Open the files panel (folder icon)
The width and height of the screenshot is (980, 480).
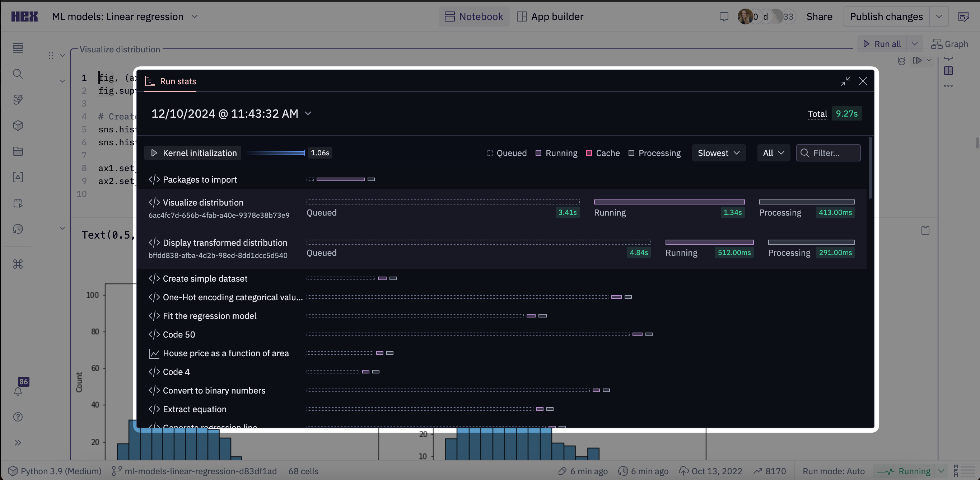(18, 151)
